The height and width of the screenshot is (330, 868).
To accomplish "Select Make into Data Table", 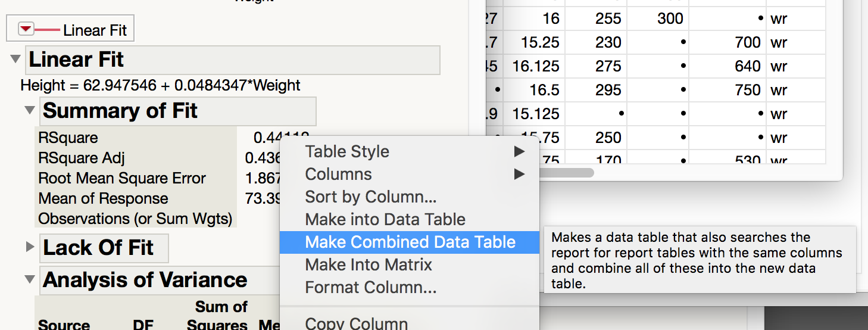I will coord(385,220).
